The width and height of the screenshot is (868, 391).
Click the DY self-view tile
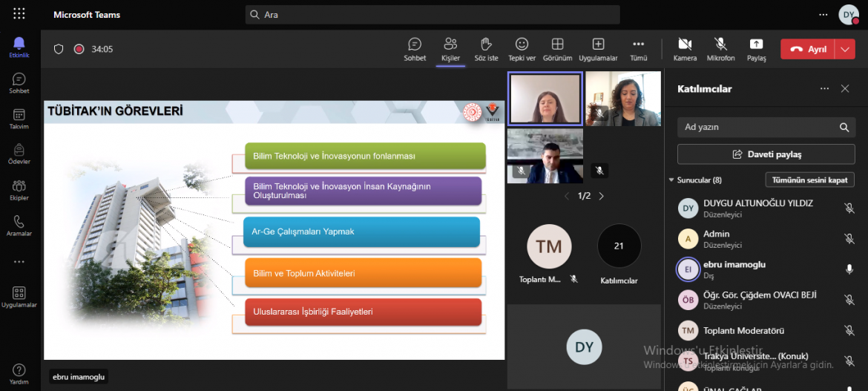[584, 346]
